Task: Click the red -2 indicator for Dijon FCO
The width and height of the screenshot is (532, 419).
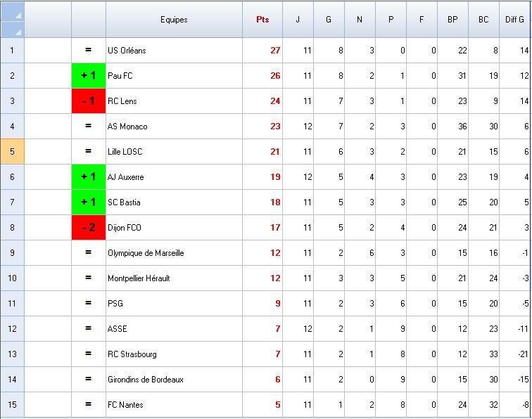Action: [89, 227]
